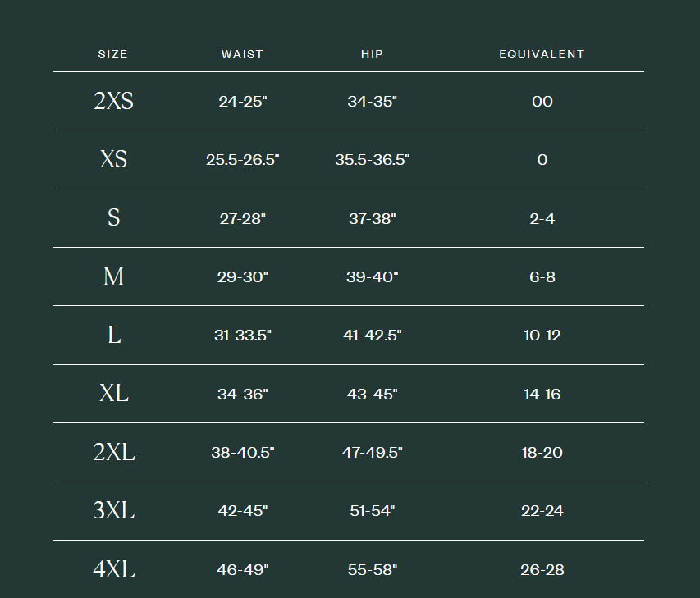Click the 2XL size label
Viewport: 700px width, 598px height.
pyautogui.click(x=113, y=452)
